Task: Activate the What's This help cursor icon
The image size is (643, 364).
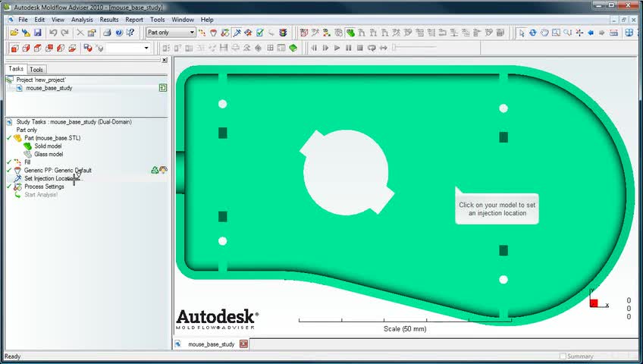Action: tap(130, 33)
